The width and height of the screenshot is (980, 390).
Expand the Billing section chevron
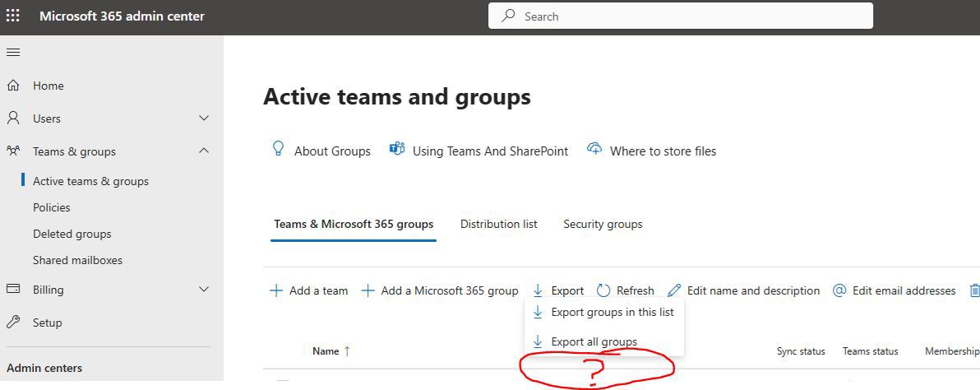(x=204, y=290)
